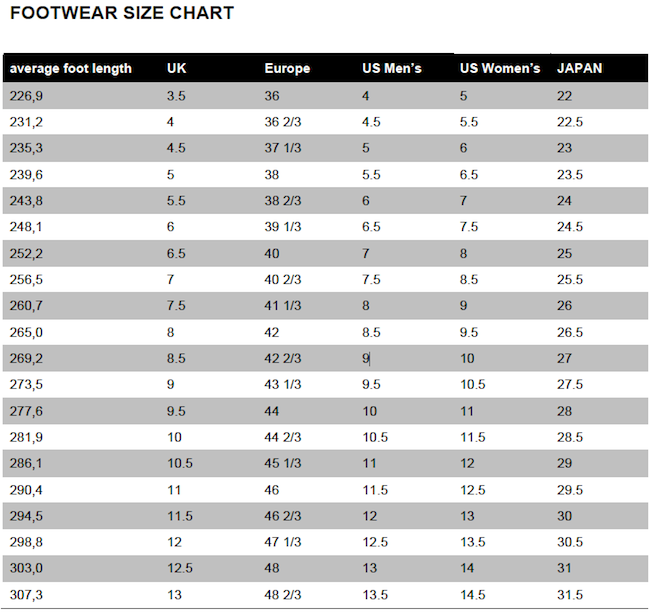Select Japan size 24.5 cell

(x=570, y=227)
